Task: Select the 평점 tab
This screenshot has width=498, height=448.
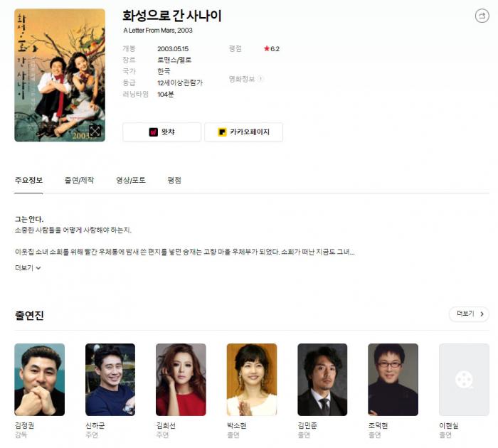Action: pyautogui.click(x=174, y=181)
